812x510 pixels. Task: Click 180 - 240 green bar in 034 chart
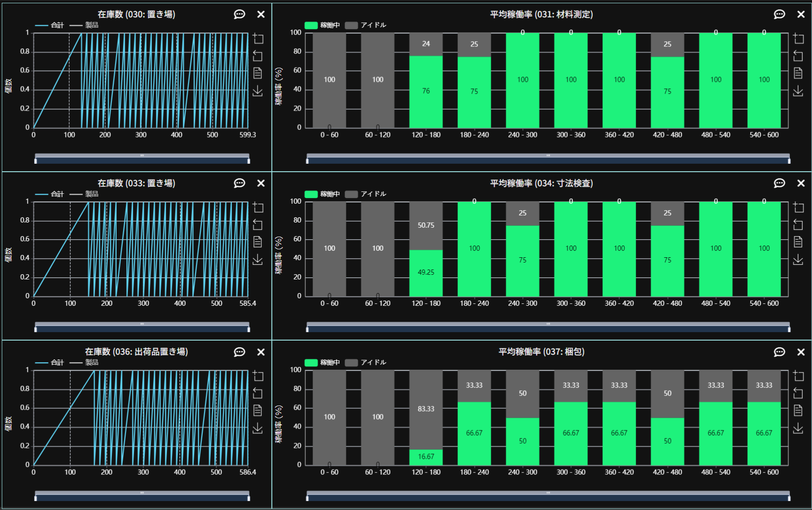[x=474, y=249]
